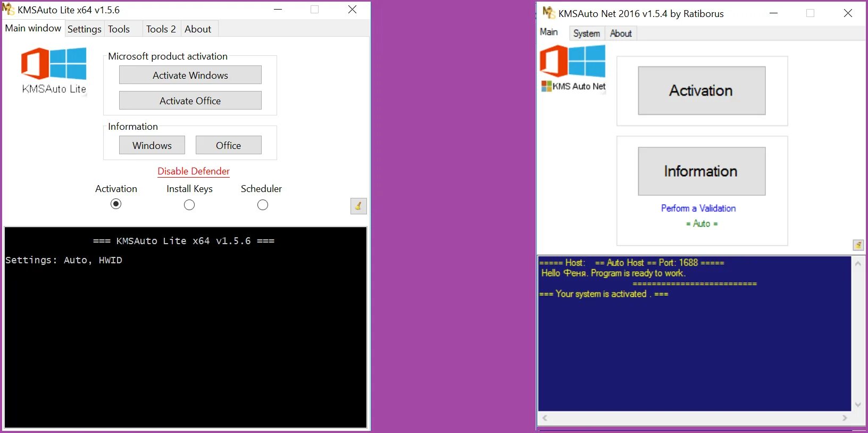Viewport: 868px width, 433px height.
Task: Click the KMSAuto Lite title bar app icon
Action: (8, 9)
